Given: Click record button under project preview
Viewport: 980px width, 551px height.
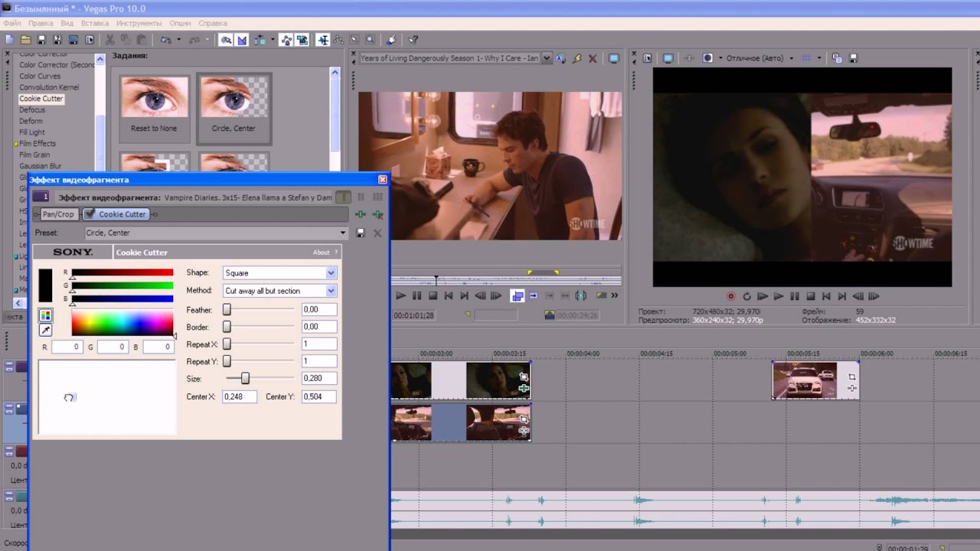Looking at the screenshot, I should (x=730, y=296).
